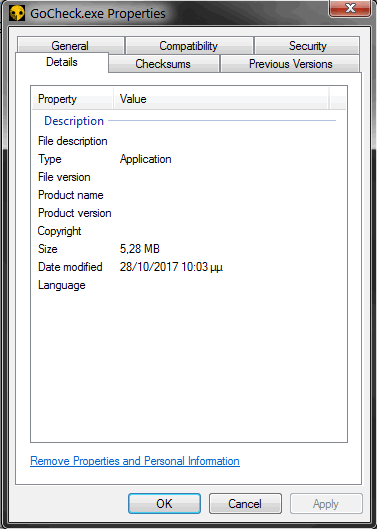Open Remove Properties and Personal Information link
The width and height of the screenshot is (377, 529).
[135, 461]
